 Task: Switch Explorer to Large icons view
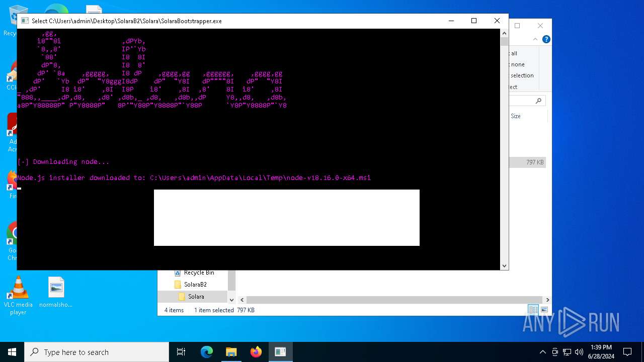click(x=544, y=310)
